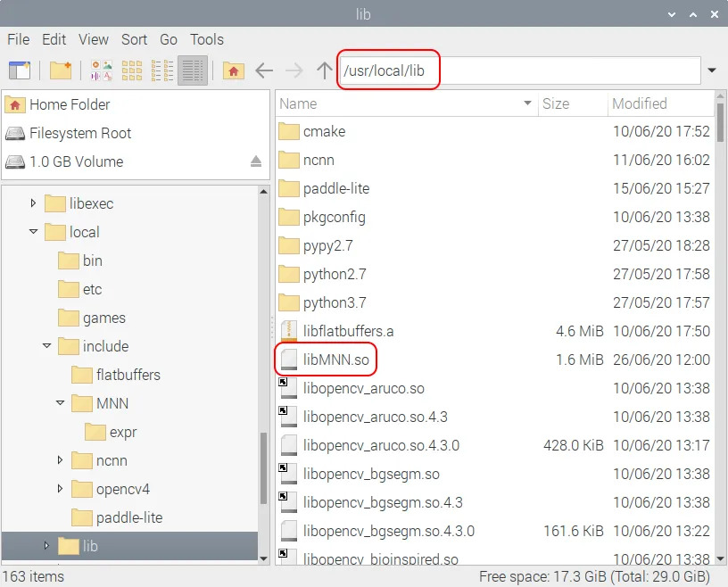Select the pkgconfig folder icon in file list

(x=289, y=218)
